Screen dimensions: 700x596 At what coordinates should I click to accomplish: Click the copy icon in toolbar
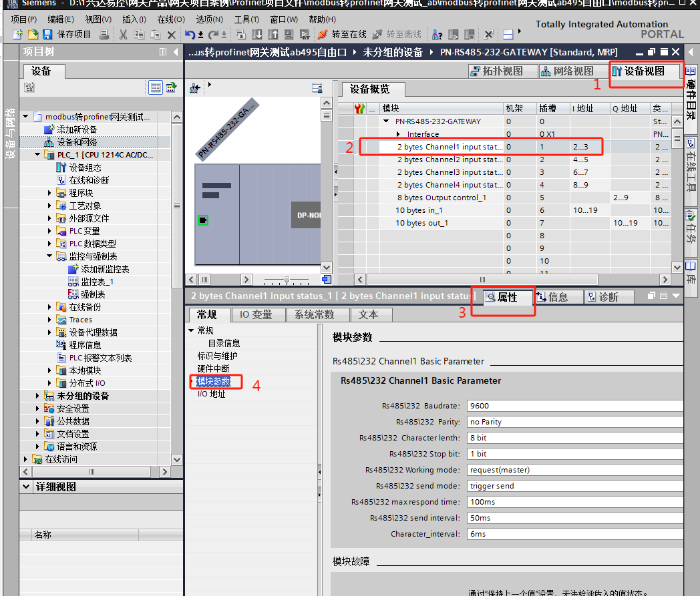pos(140,34)
